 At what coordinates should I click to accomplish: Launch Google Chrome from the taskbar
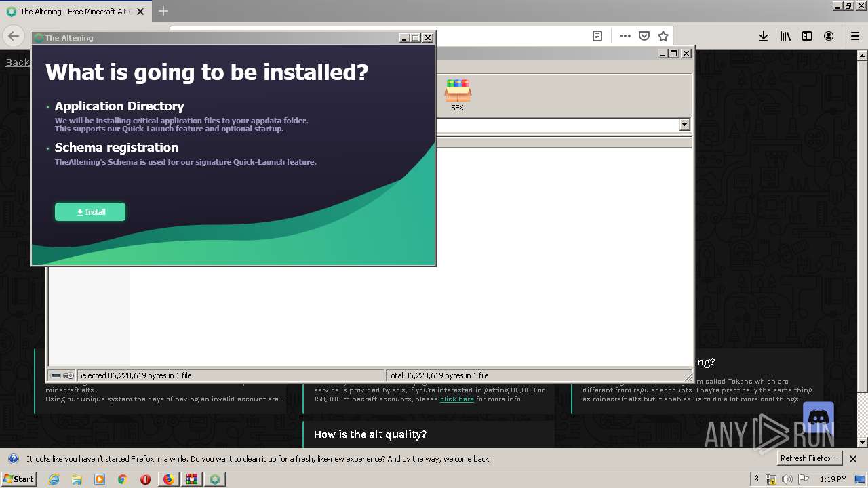coord(123,479)
